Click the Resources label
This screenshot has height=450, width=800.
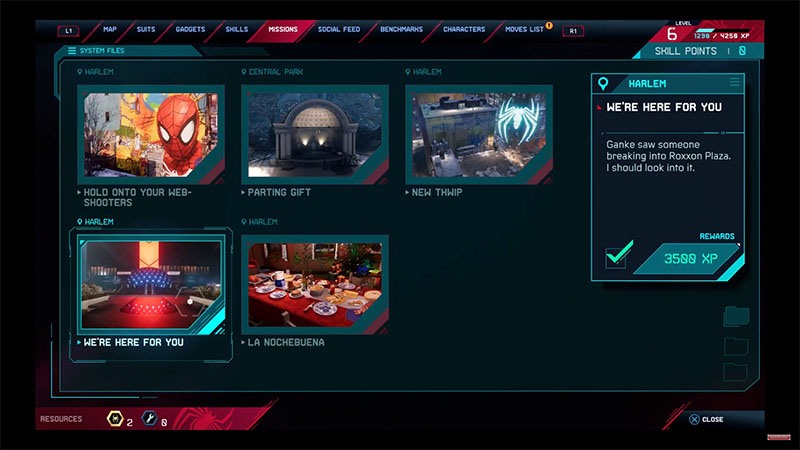click(x=61, y=419)
